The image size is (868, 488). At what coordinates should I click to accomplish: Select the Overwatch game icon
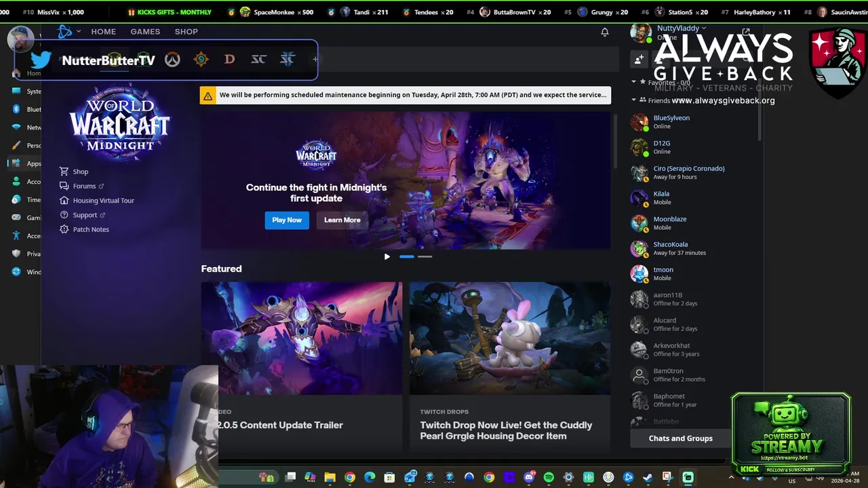pyautogui.click(x=172, y=60)
